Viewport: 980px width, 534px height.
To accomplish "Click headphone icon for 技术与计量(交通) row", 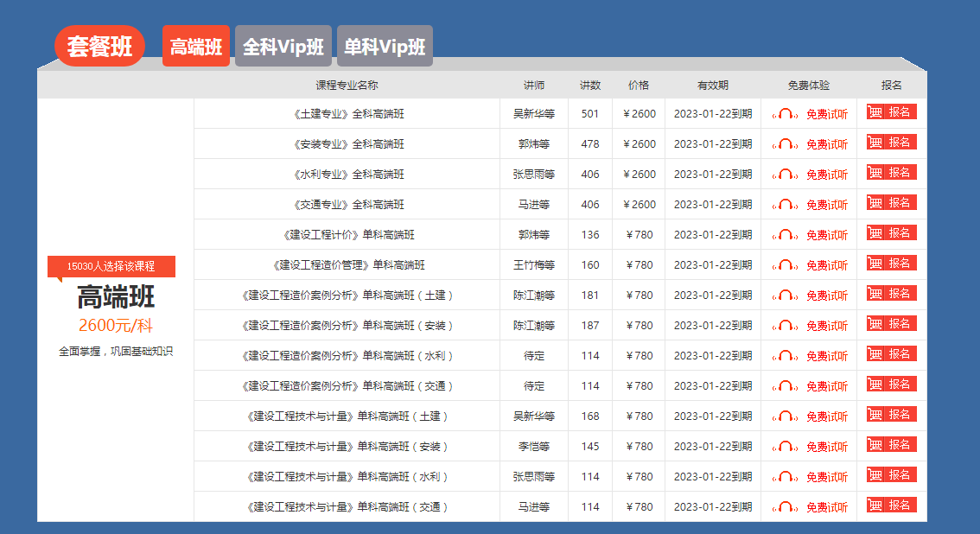I will pos(785,508).
